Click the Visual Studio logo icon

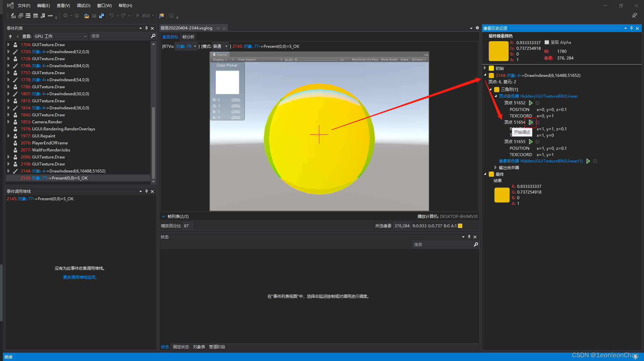tap(10, 5)
